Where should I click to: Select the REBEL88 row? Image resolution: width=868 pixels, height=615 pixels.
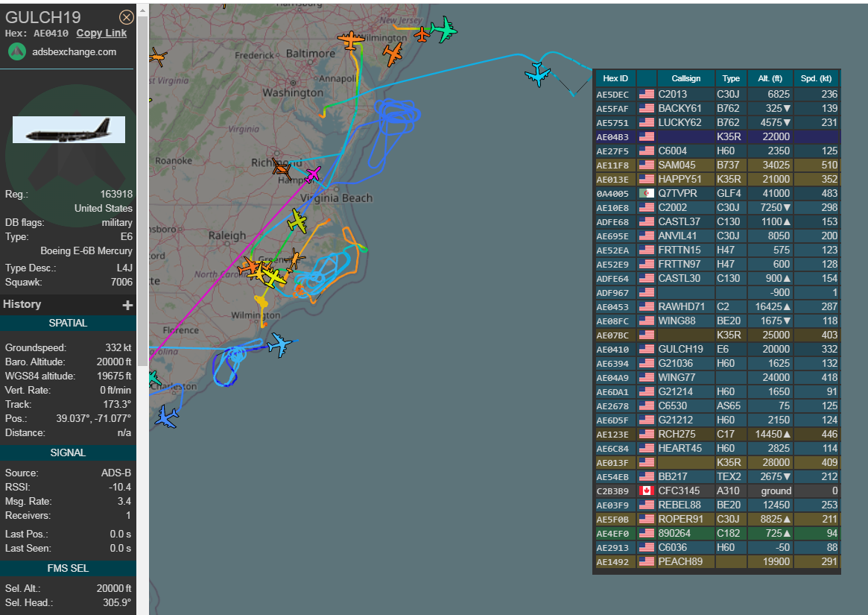717,505
